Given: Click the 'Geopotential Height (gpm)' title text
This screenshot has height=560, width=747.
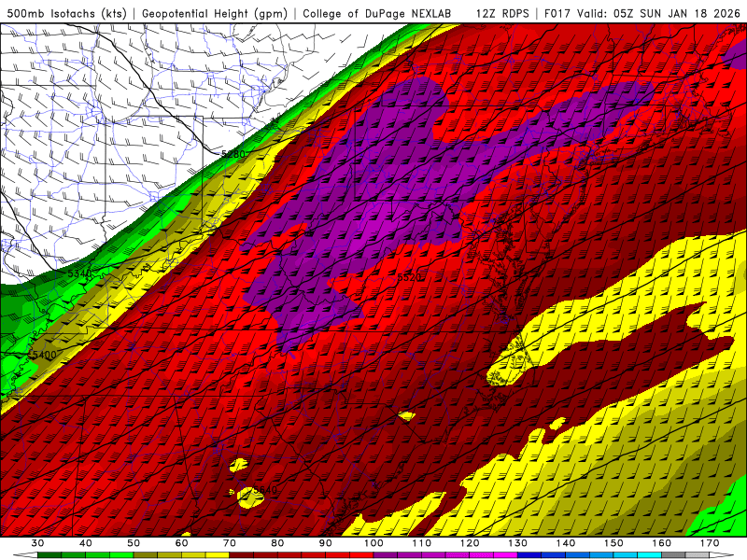Looking at the screenshot, I should 215,13.
